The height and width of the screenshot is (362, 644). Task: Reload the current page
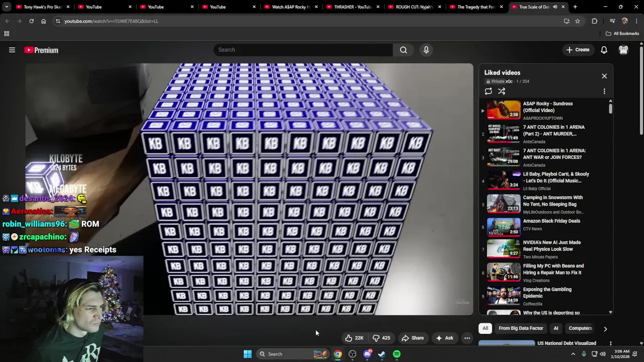31,21
